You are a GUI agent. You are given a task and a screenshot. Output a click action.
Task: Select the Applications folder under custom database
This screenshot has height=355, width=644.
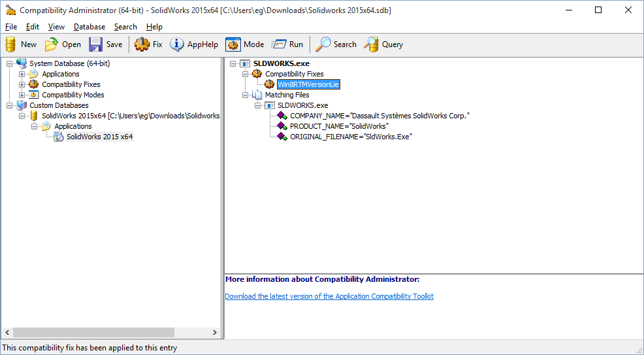pos(73,126)
